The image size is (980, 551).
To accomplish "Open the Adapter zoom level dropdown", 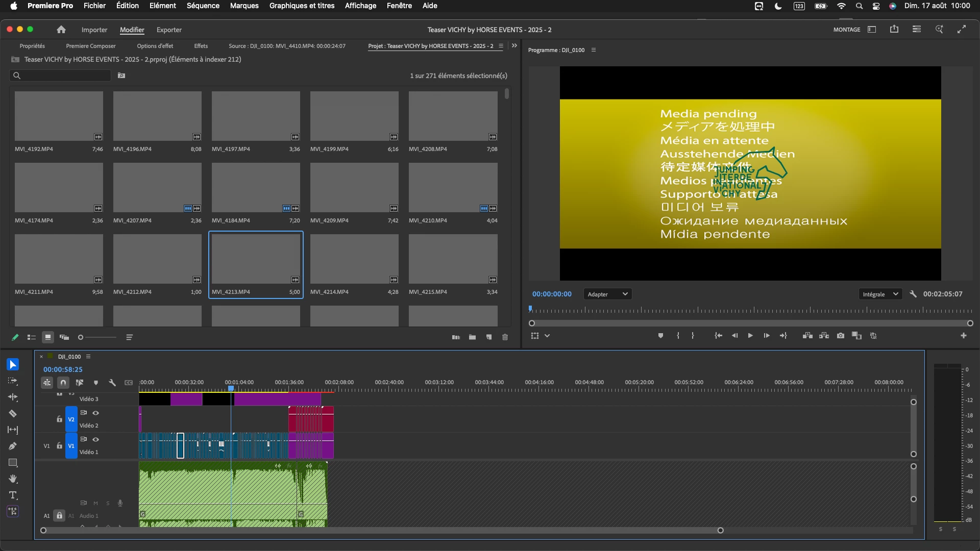I will pyautogui.click(x=607, y=294).
